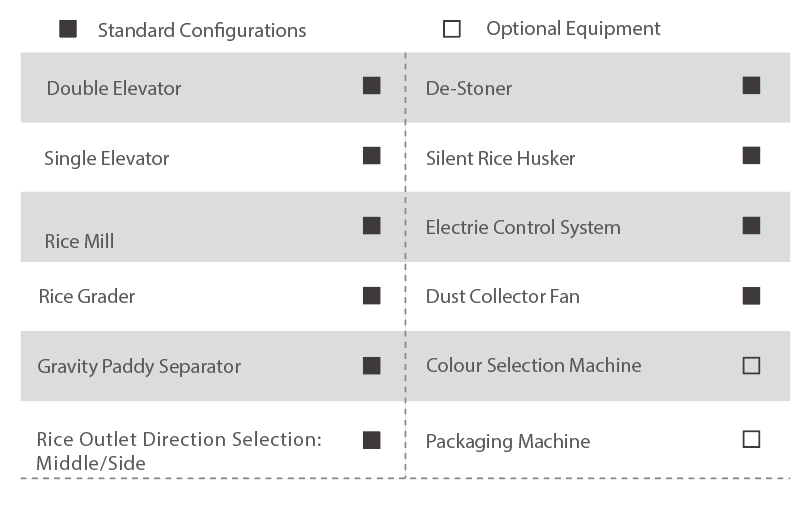Viewport: 810px width, 511px height.
Task: Toggle the Electrie Control System checkbox
Action: 751,226
